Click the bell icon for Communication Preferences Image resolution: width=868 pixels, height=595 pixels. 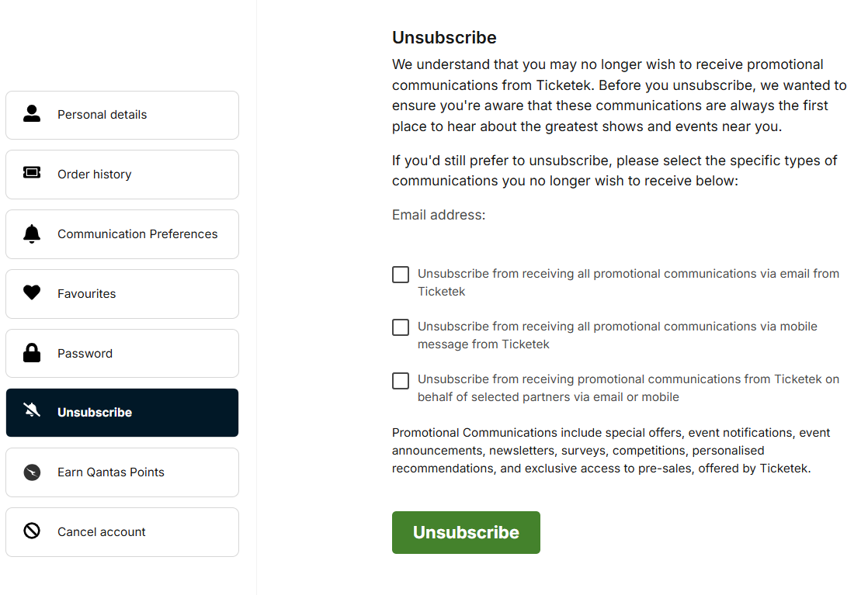(x=32, y=234)
